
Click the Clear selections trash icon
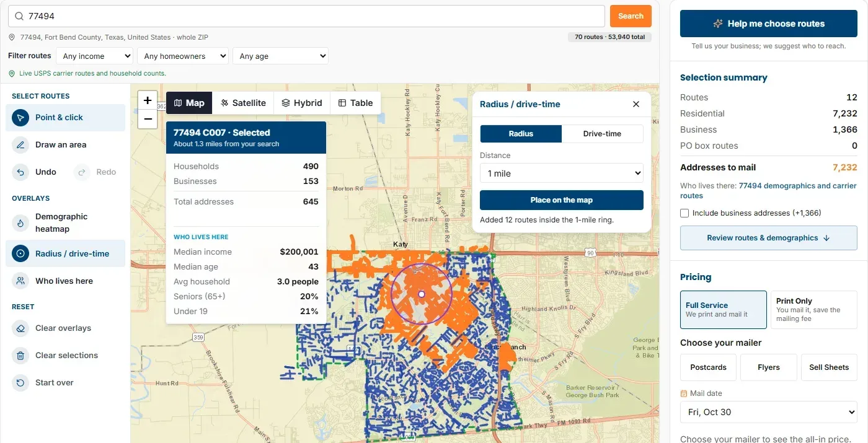coord(20,356)
